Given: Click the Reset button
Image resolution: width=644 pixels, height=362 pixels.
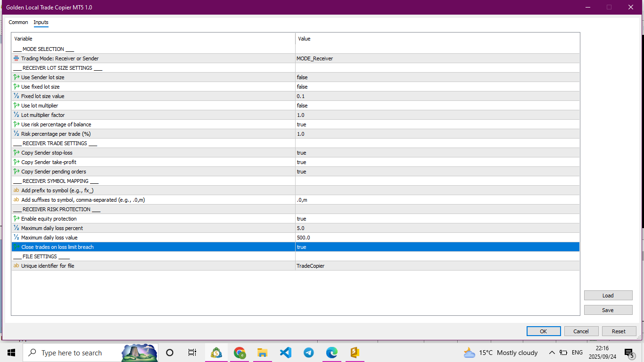Looking at the screenshot, I should coord(619,331).
